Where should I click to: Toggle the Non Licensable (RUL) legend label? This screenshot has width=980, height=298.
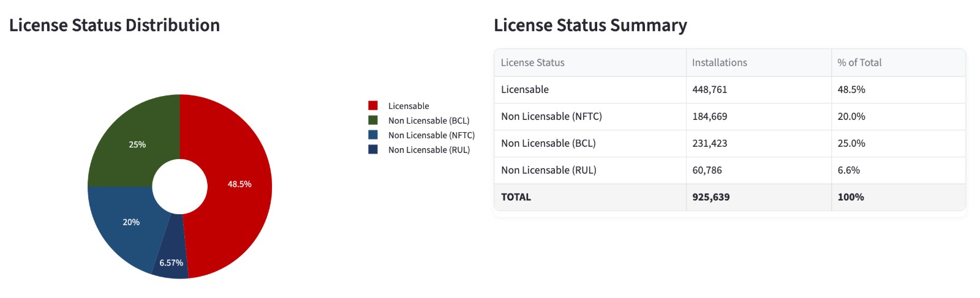click(429, 150)
